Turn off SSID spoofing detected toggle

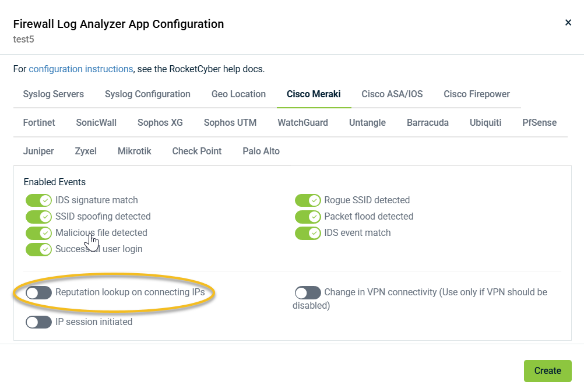[x=39, y=217]
